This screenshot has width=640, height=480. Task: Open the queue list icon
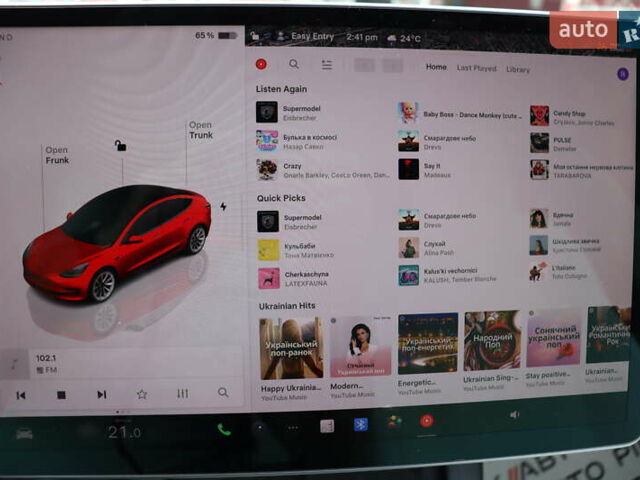pyautogui.click(x=327, y=65)
